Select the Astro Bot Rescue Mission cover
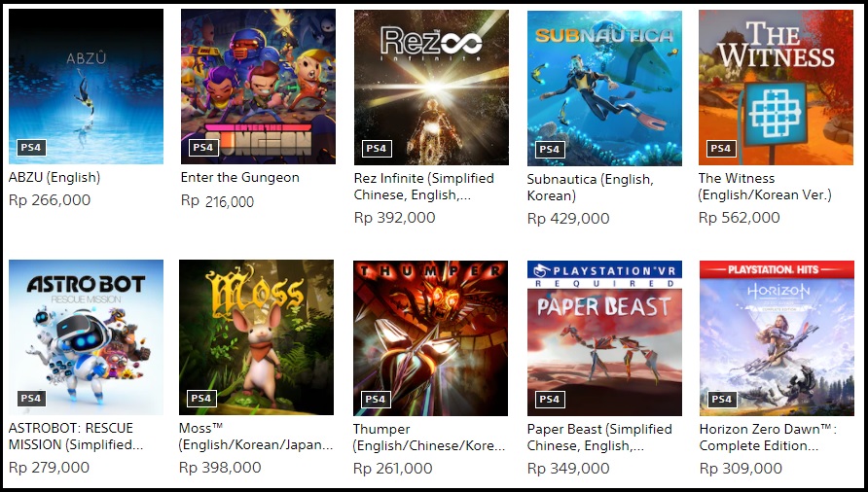This screenshot has width=868, height=492. pyautogui.click(x=86, y=337)
